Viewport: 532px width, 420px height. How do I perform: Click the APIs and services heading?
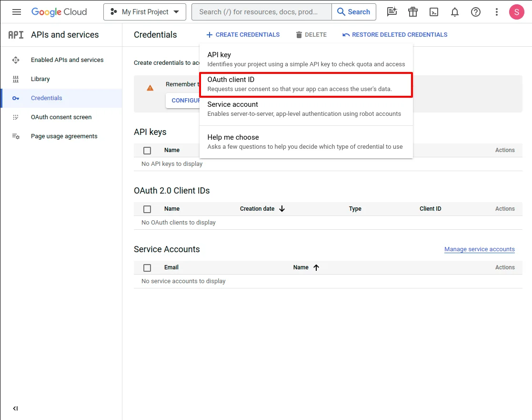65,35
